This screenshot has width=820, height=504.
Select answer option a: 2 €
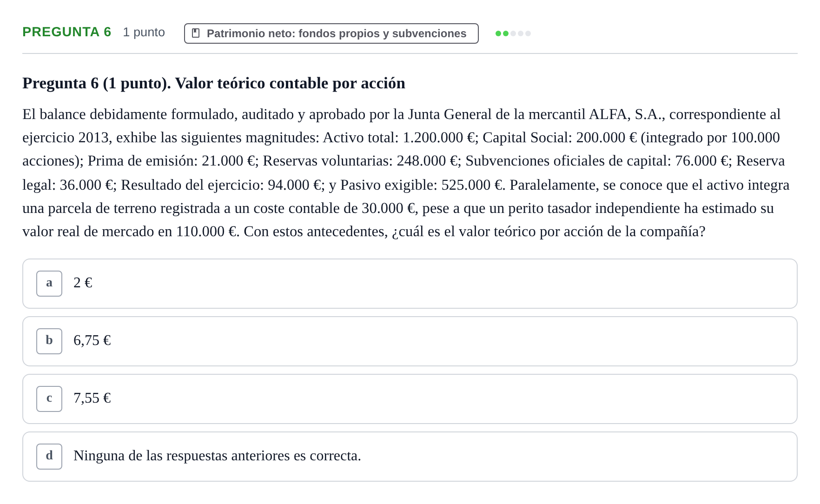pos(410,284)
